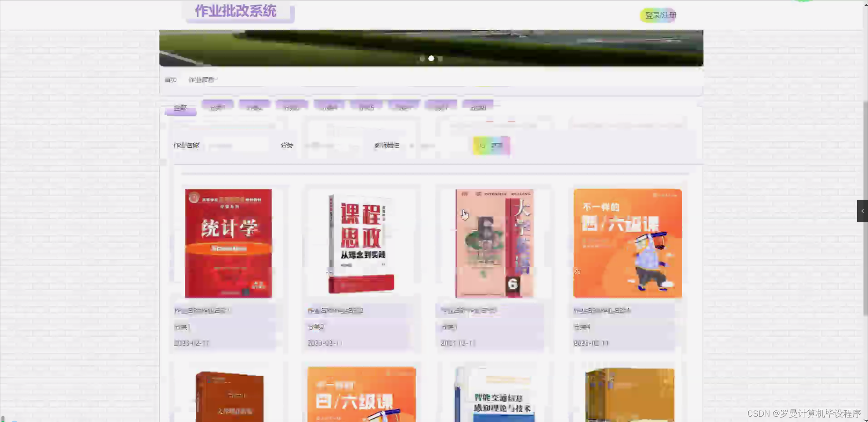Image resolution: width=868 pixels, height=422 pixels.
Task: Switch to the 分类8 tab
Action: coord(478,107)
